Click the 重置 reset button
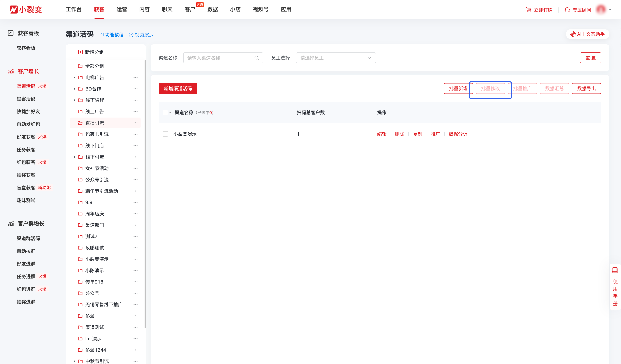The image size is (621, 364). [x=590, y=57]
